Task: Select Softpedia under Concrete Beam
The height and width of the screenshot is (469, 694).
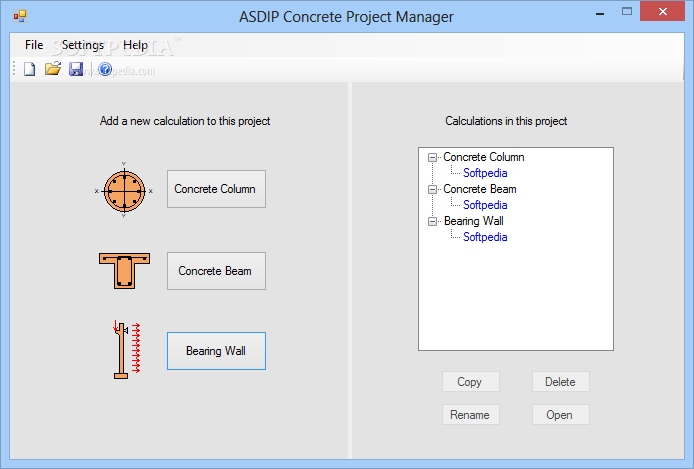Action: 485,205
